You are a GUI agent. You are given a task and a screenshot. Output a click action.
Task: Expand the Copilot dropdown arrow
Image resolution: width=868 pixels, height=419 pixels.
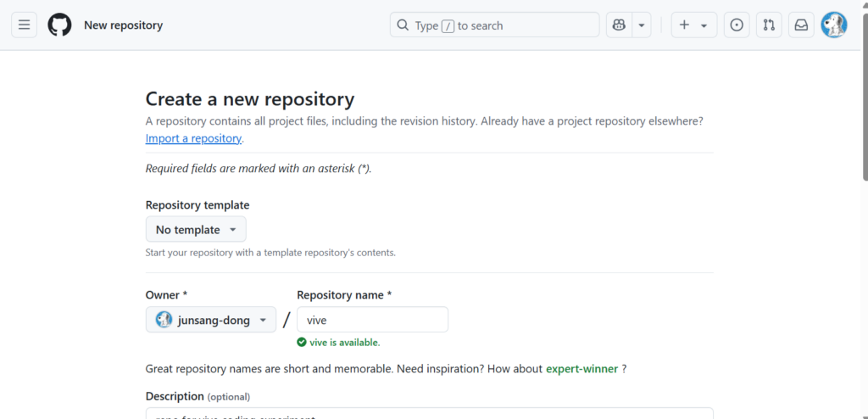click(642, 25)
